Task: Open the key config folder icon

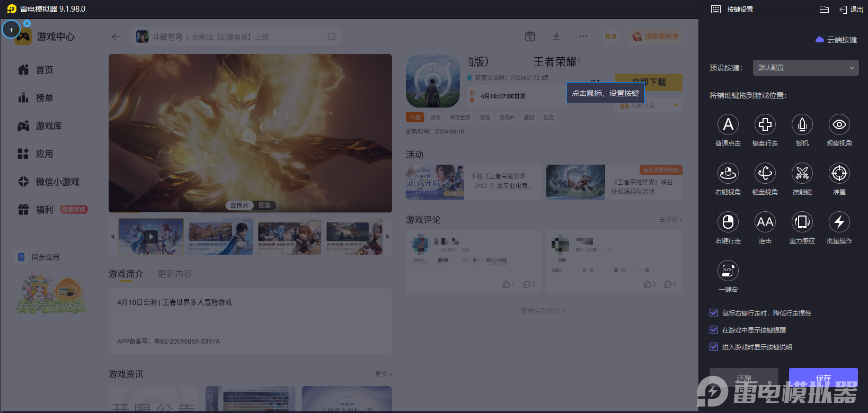Action: point(824,9)
